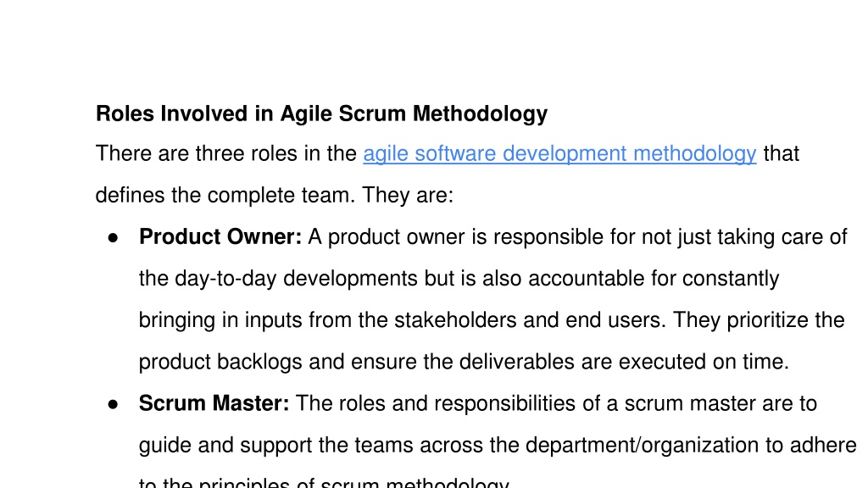
Task: Click the bullet point before Product Owner
Action: [x=114, y=238]
